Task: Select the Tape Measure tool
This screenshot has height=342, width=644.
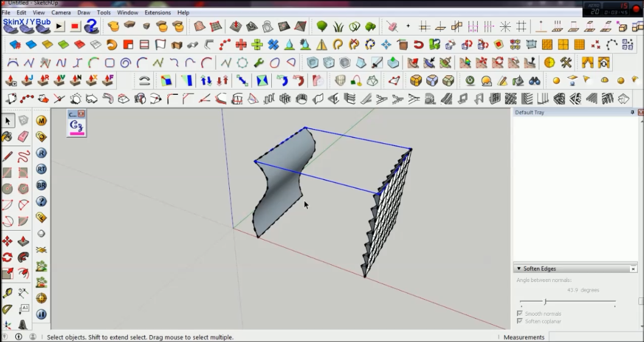Action: tap(7, 293)
